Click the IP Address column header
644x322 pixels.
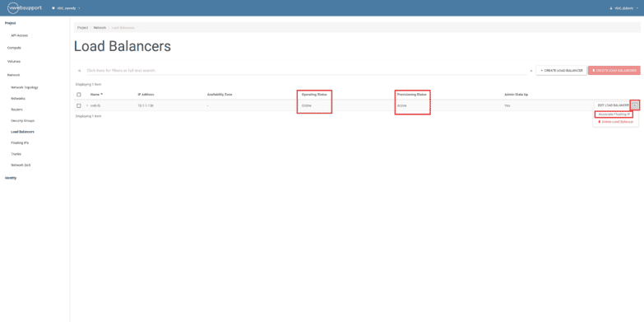tap(146, 95)
